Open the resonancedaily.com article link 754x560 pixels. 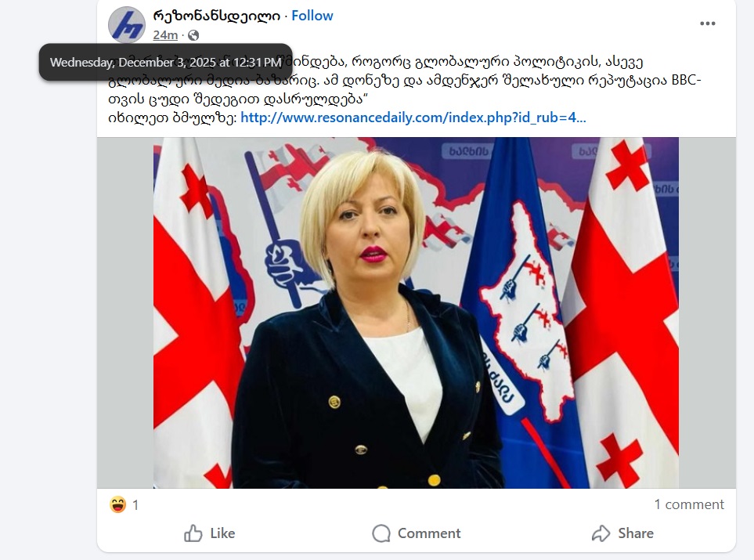(413, 117)
